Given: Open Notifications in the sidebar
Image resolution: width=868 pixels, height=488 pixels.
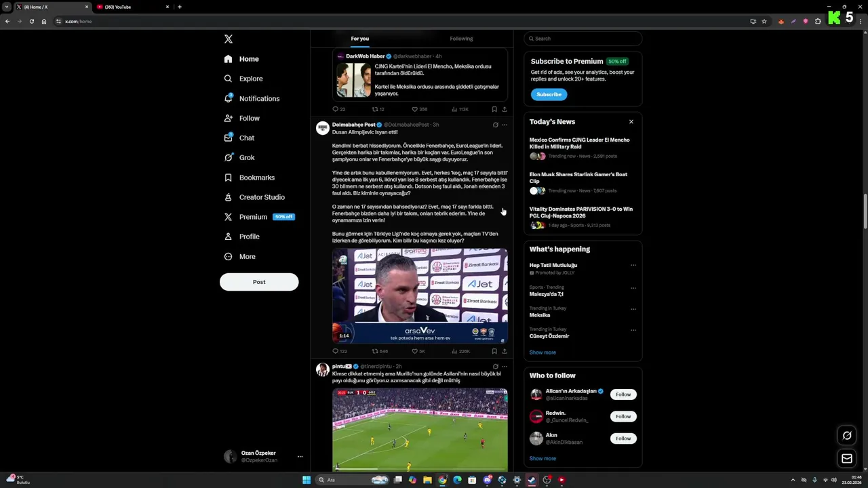Looking at the screenshot, I should tap(252, 98).
